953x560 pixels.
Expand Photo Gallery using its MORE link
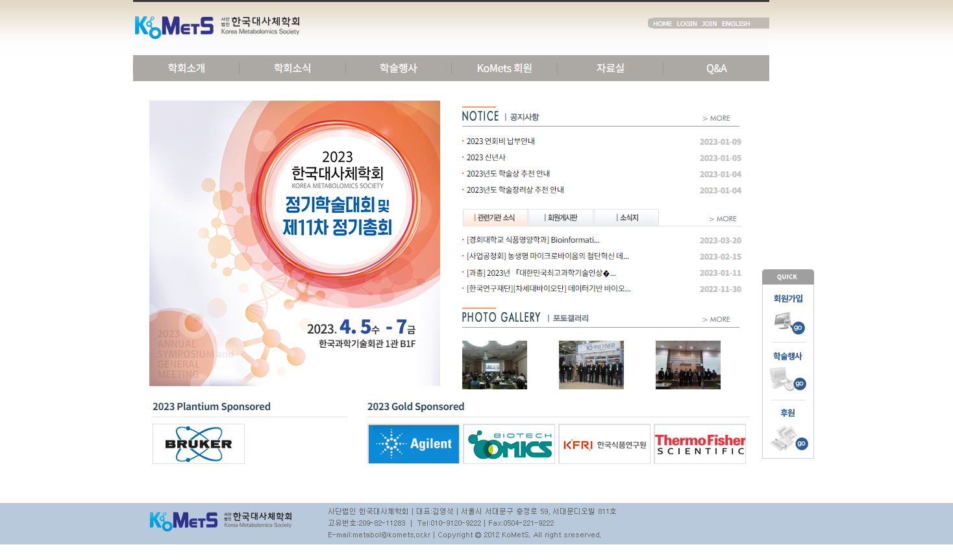pyautogui.click(x=717, y=319)
